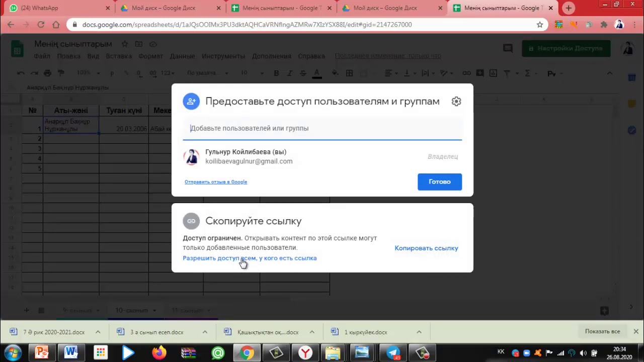Screen dimensions: 644x362
Task: Click the blue Готово button
Action: (x=440, y=182)
